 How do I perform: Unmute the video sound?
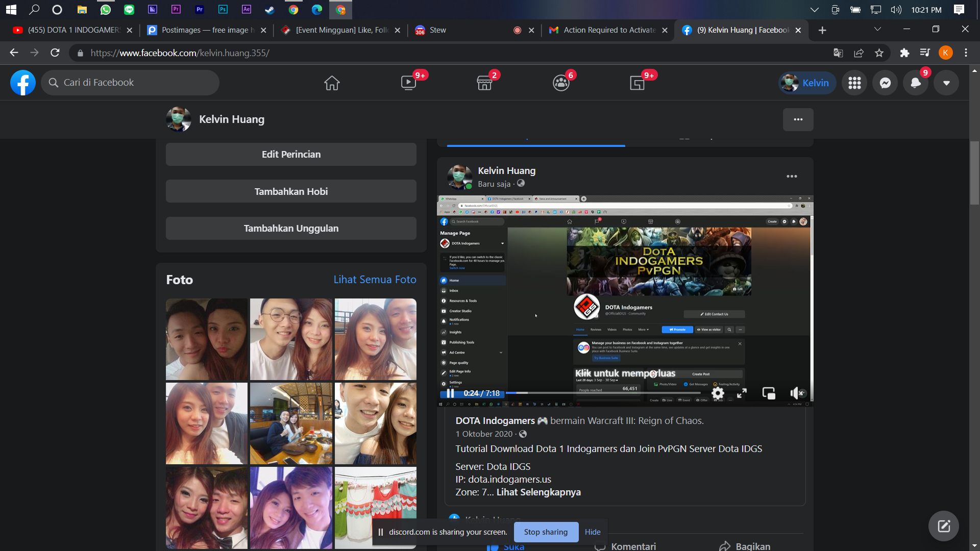point(797,393)
